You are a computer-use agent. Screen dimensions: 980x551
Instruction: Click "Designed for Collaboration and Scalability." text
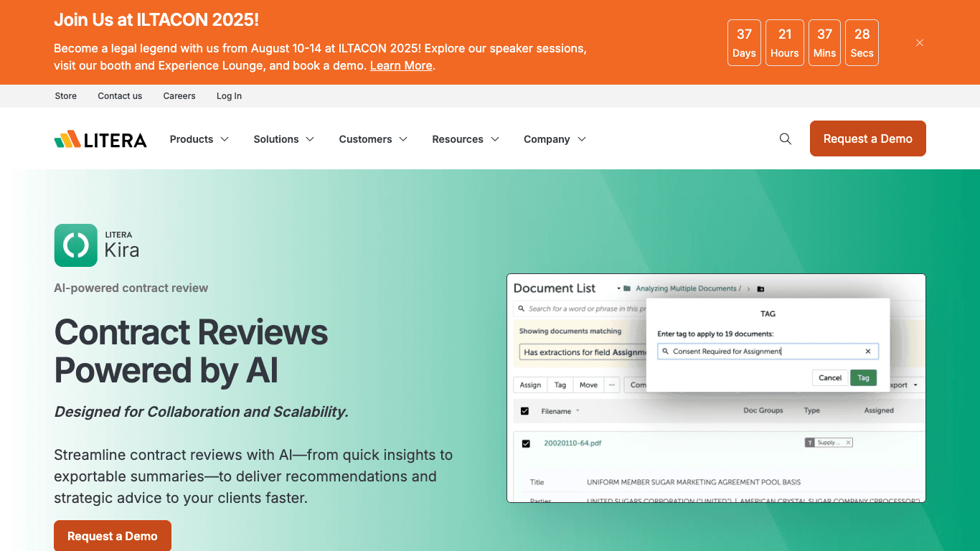coord(202,412)
